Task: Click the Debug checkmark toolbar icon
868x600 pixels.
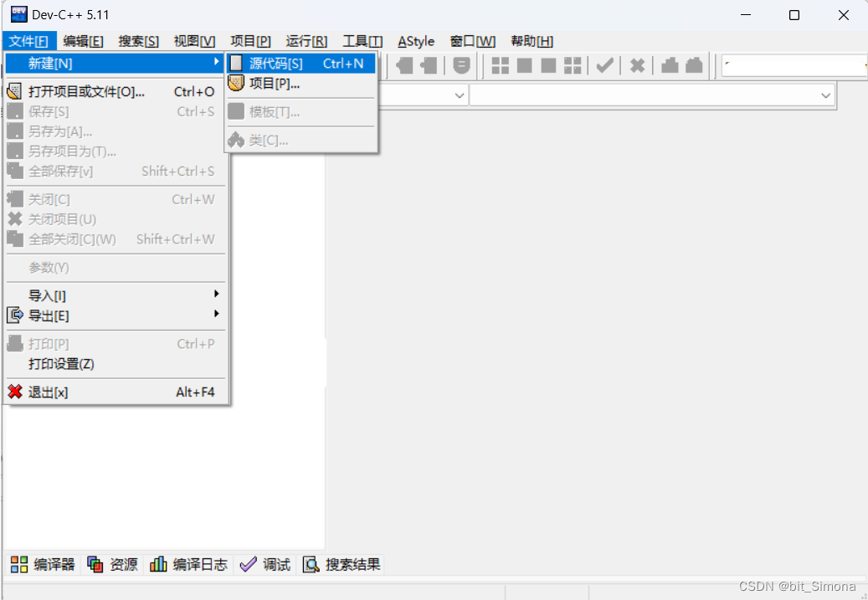Action: tap(604, 65)
